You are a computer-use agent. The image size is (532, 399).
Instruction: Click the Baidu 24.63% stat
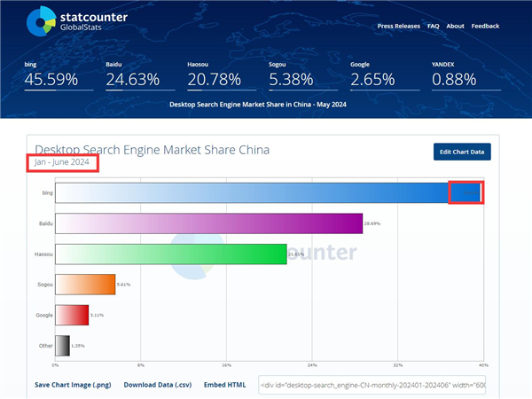pyautogui.click(x=140, y=76)
